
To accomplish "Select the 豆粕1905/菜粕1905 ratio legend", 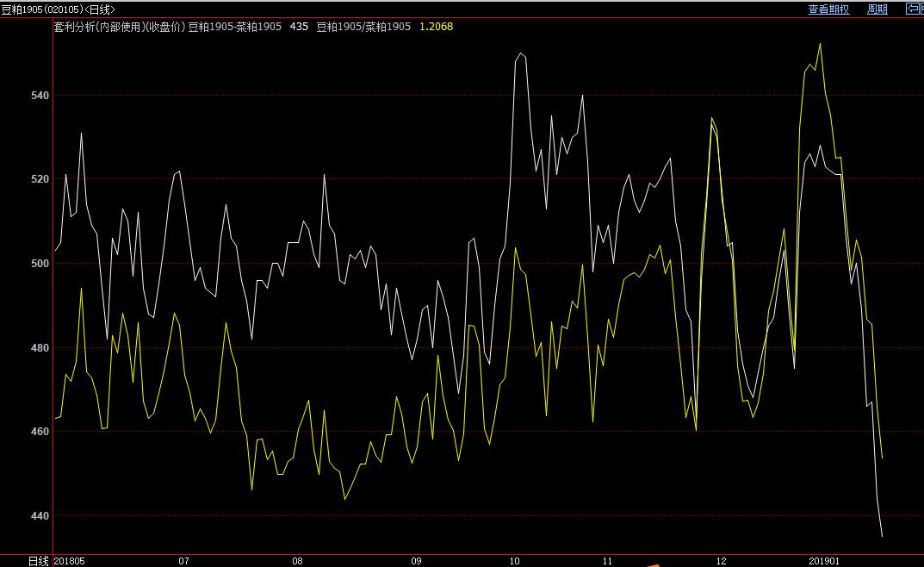I will click(x=363, y=27).
